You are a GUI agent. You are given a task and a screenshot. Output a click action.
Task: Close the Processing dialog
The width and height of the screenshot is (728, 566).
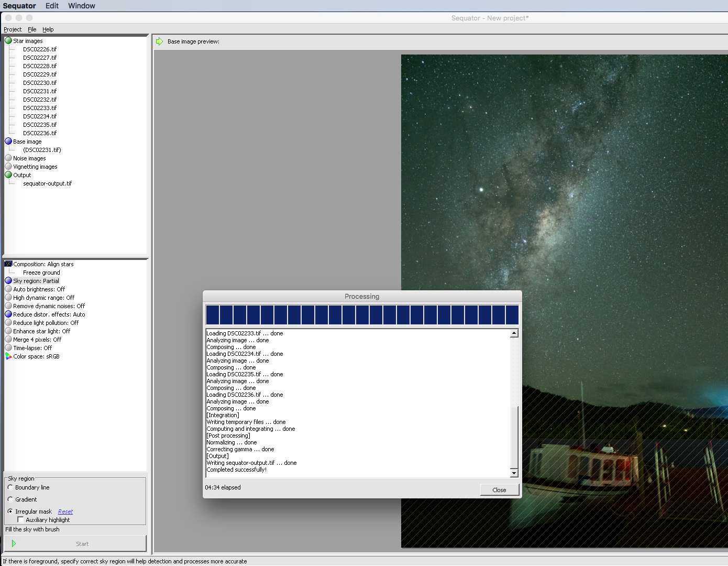tap(499, 489)
